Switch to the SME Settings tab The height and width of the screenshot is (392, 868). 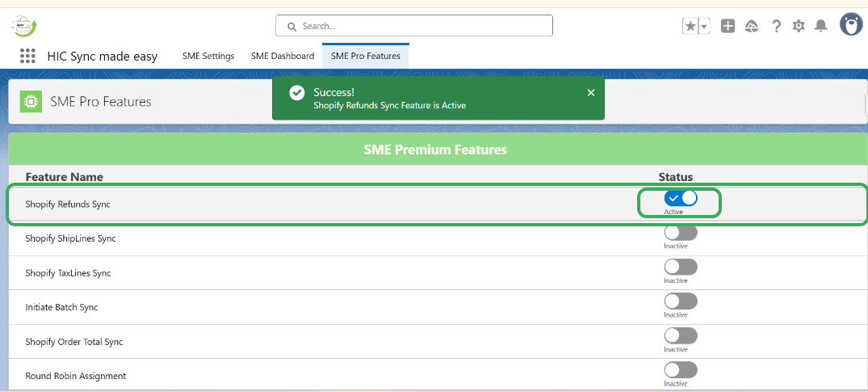pos(208,56)
